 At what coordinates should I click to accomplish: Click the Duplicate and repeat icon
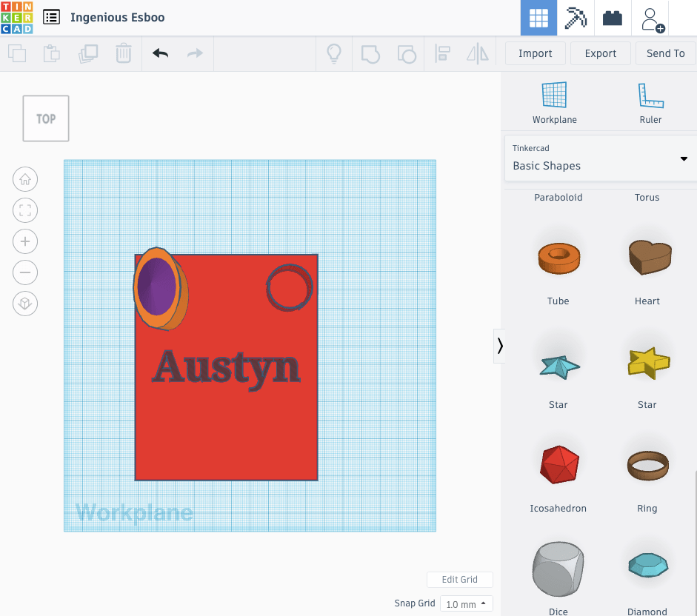[88, 53]
